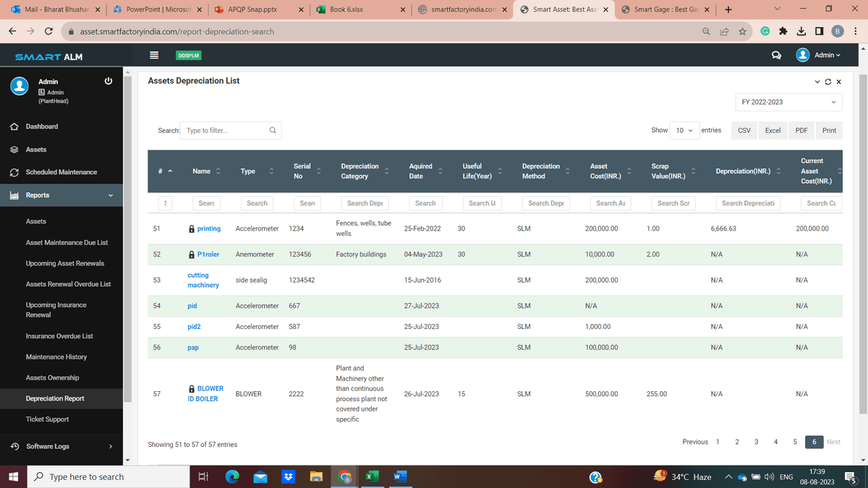Image resolution: width=868 pixels, height=488 pixels.
Task: Toggle sort on the Serial No column
Action: click(318, 171)
